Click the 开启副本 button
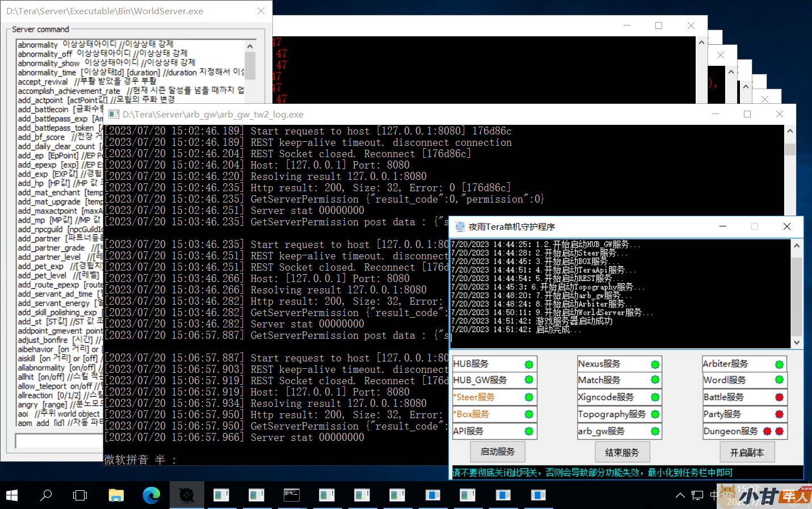 pyautogui.click(x=746, y=452)
